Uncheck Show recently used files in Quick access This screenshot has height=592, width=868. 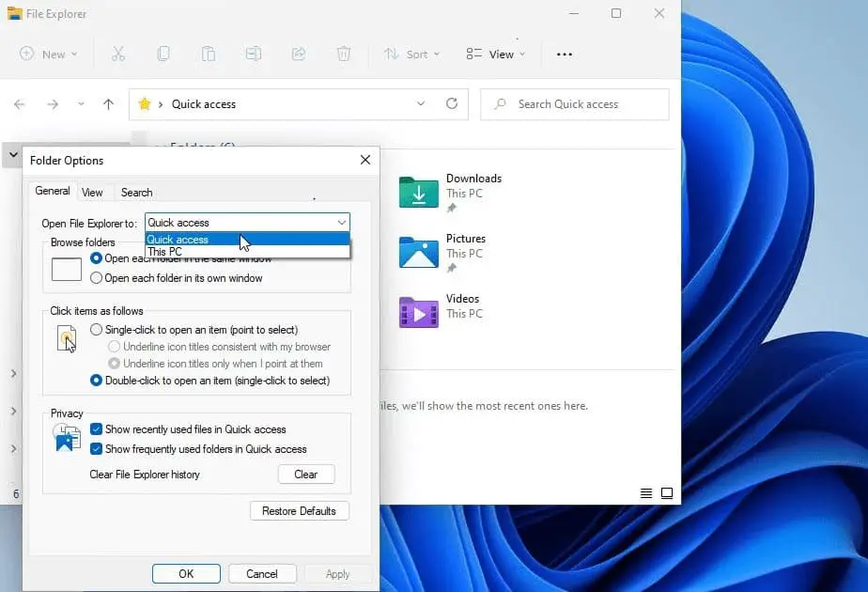(x=96, y=429)
